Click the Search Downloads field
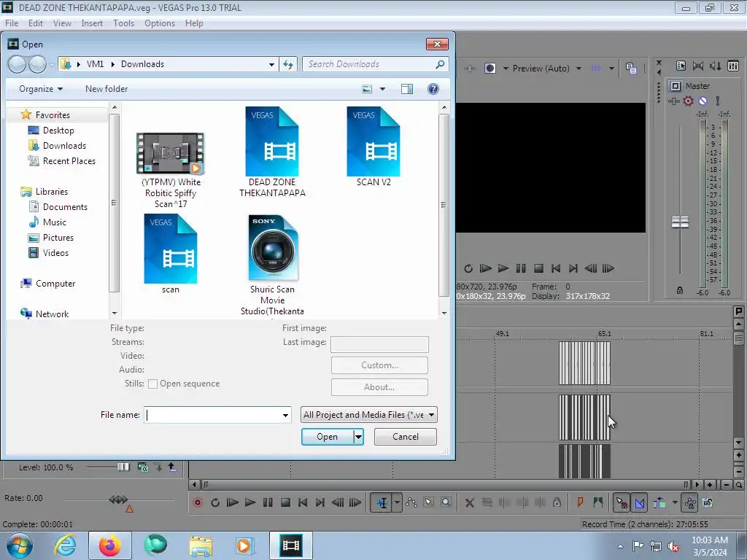 [x=376, y=64]
